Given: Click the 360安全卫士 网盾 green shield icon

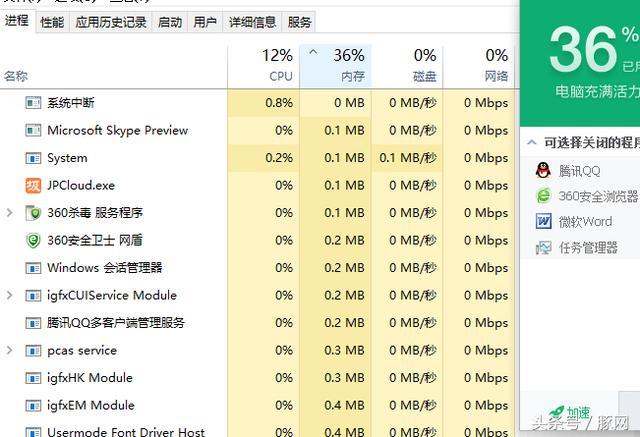Looking at the screenshot, I should pyautogui.click(x=33, y=240).
